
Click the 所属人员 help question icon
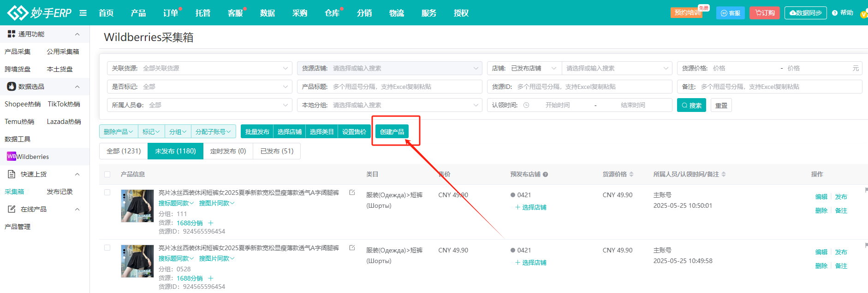(139, 105)
